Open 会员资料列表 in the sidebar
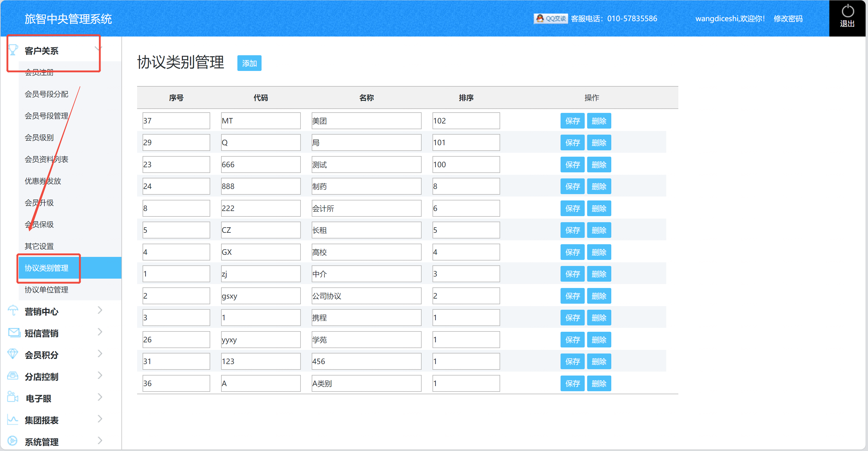 click(47, 159)
